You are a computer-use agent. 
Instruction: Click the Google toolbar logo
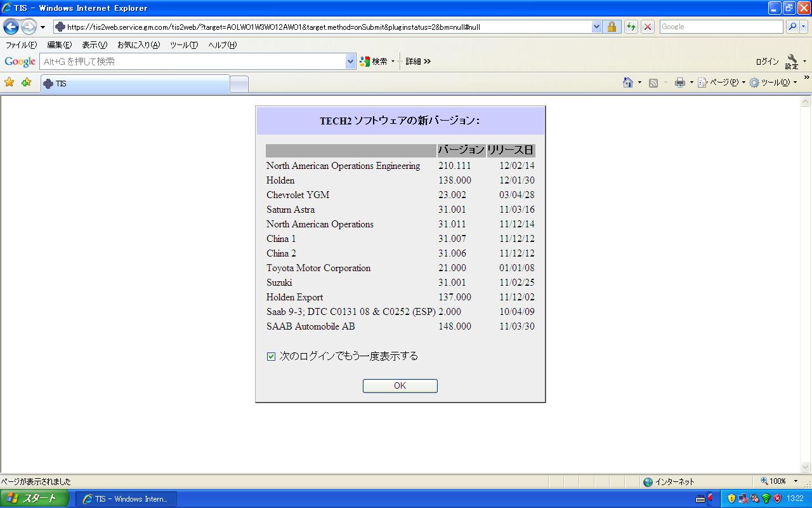coord(20,62)
